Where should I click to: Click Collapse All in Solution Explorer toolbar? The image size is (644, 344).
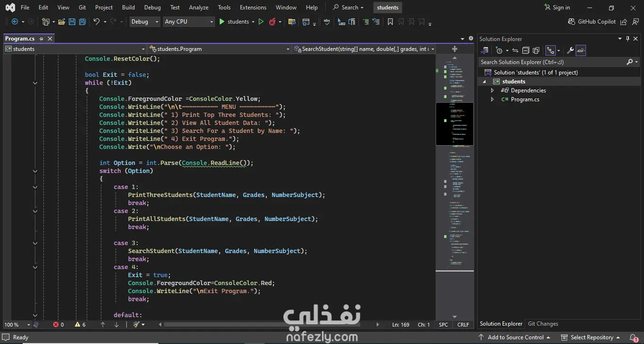coord(526,50)
